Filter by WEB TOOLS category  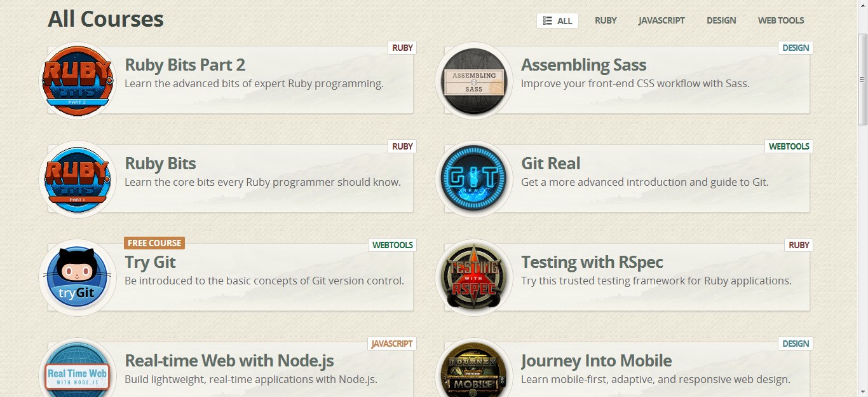[x=781, y=20]
